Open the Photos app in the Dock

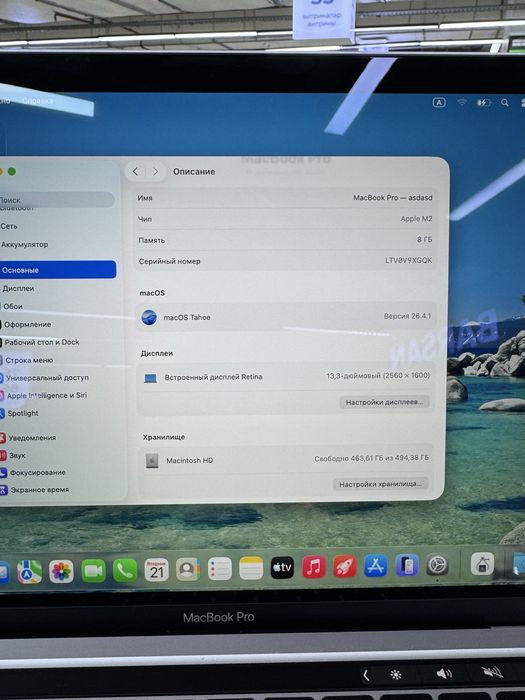tap(61, 571)
